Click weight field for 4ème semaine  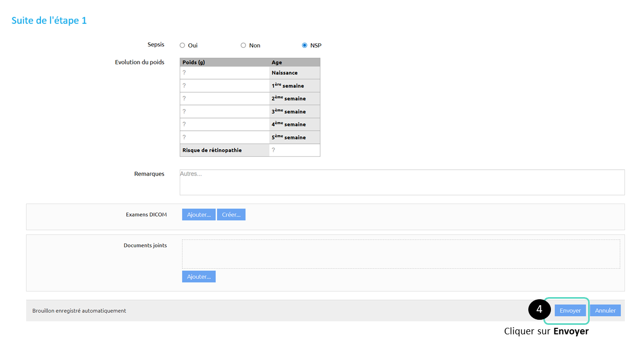click(x=224, y=124)
